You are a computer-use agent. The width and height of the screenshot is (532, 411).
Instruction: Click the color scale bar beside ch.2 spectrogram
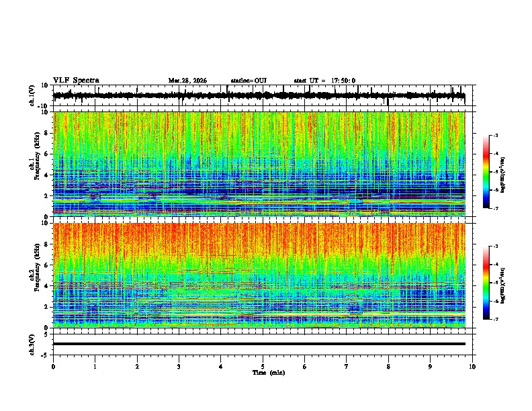click(486, 283)
